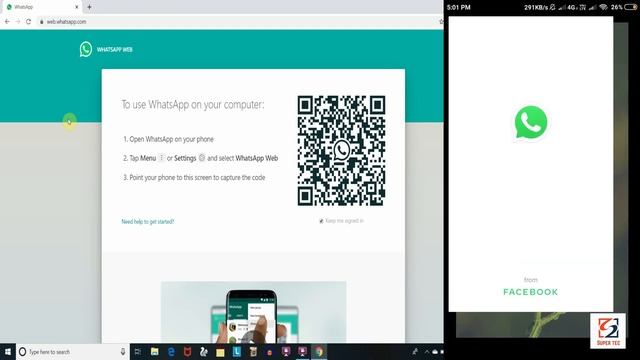Screen dimensions: 640x360
Task: Click the Settings gear icon in instructions
Action: click(202, 158)
